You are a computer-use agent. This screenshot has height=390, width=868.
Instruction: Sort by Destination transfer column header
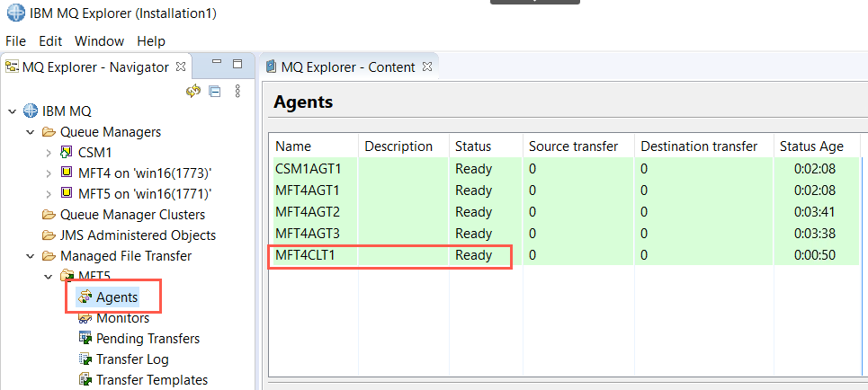coord(703,146)
